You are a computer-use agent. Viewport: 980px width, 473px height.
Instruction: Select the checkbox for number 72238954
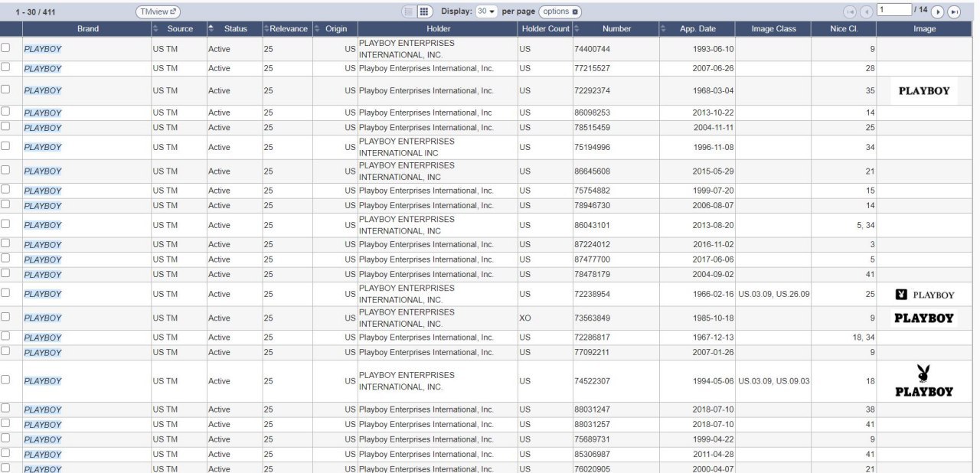coord(6,292)
